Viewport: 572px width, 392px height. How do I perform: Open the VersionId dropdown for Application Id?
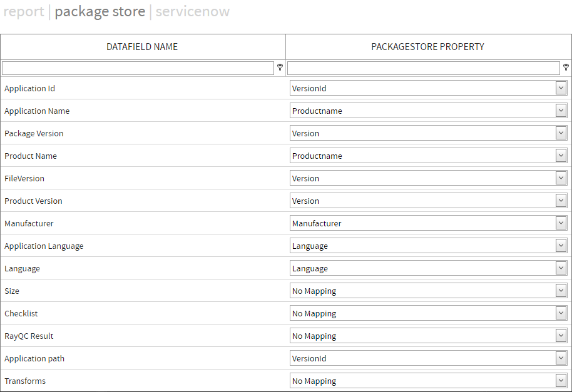(561, 88)
